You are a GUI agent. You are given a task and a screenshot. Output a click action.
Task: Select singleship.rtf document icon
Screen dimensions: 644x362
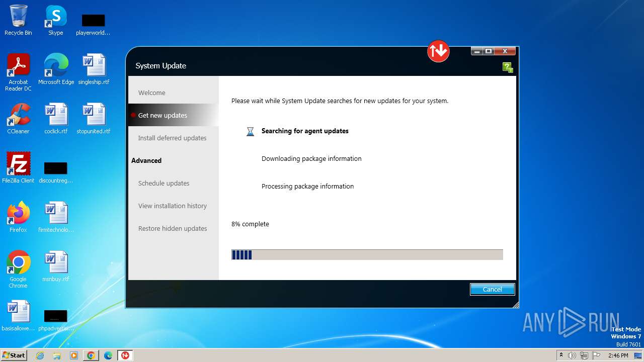click(94, 69)
